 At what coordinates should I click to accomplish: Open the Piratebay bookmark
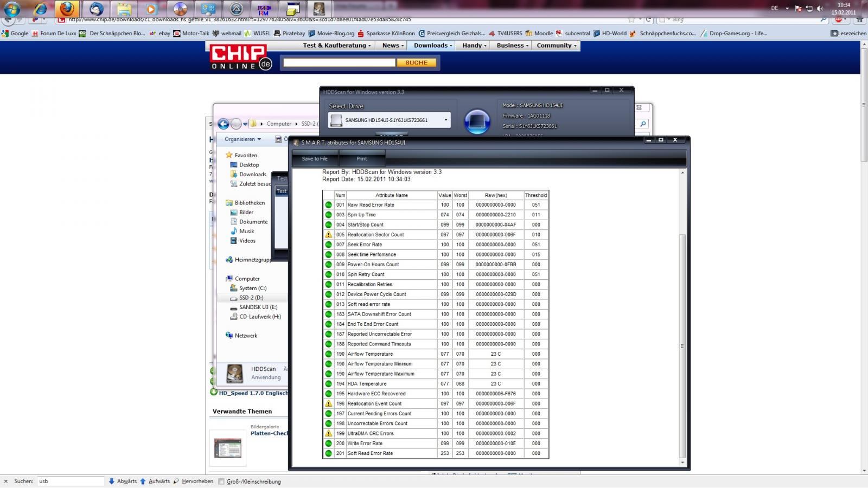(290, 33)
